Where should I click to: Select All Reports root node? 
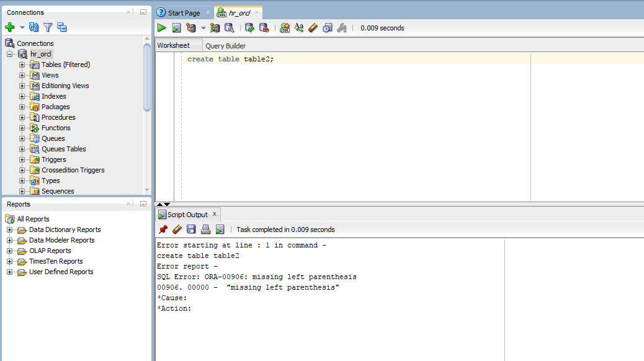pos(33,219)
